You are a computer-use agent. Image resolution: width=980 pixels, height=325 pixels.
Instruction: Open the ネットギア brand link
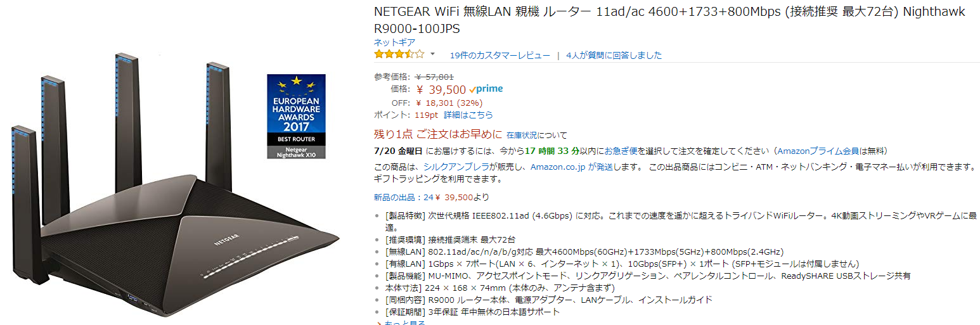click(394, 42)
